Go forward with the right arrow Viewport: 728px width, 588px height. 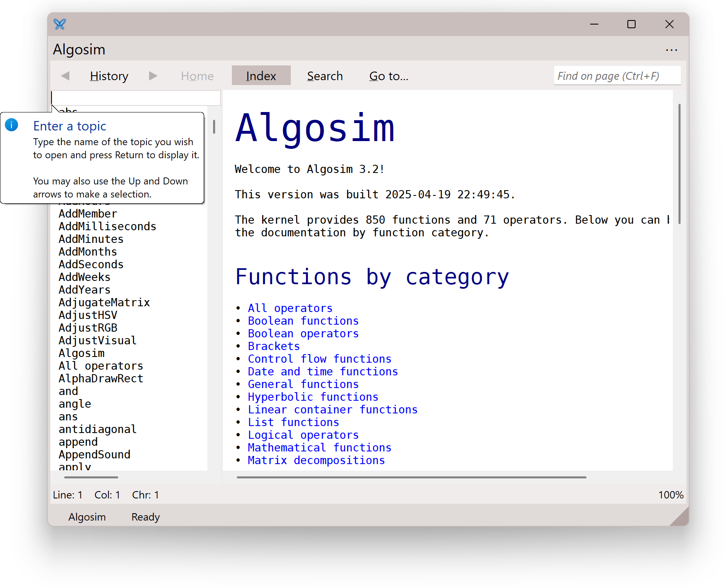tap(153, 76)
